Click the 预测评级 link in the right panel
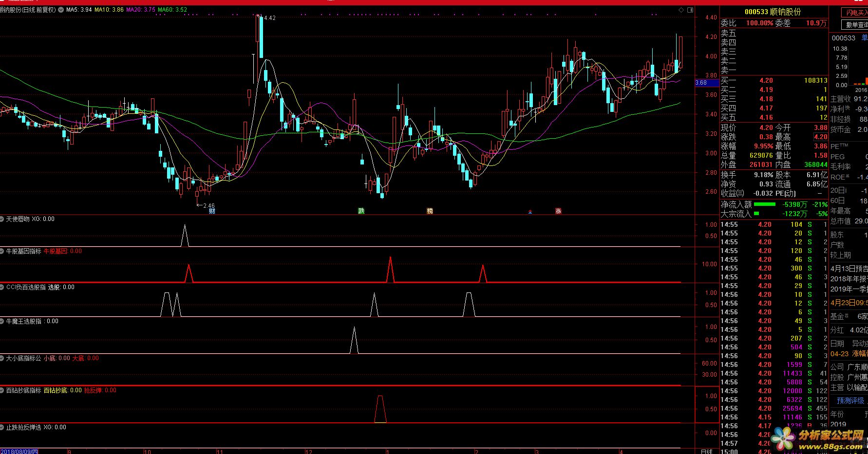Screen dimensions: 868x454 [x=850, y=400]
